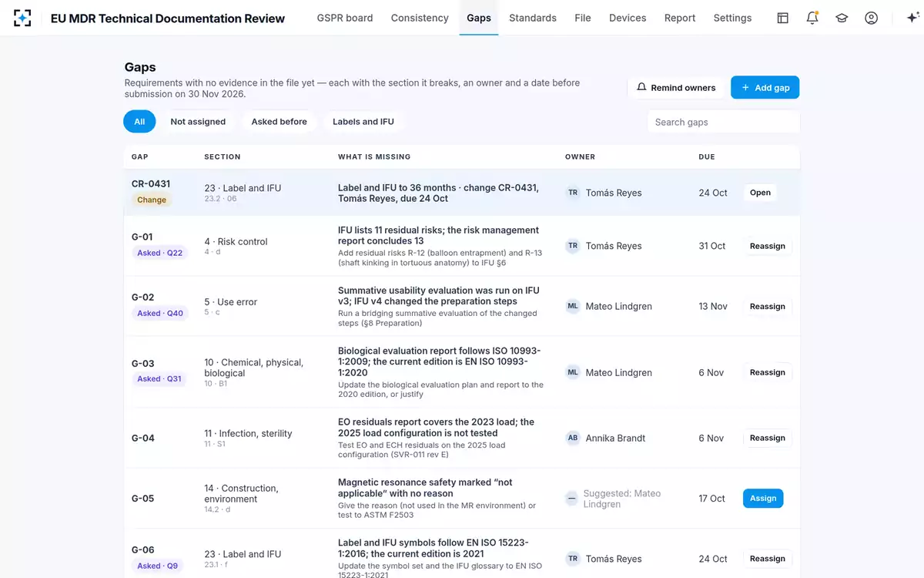Filter by Not assigned
Screen dimensions: 924x578
[x=198, y=122]
